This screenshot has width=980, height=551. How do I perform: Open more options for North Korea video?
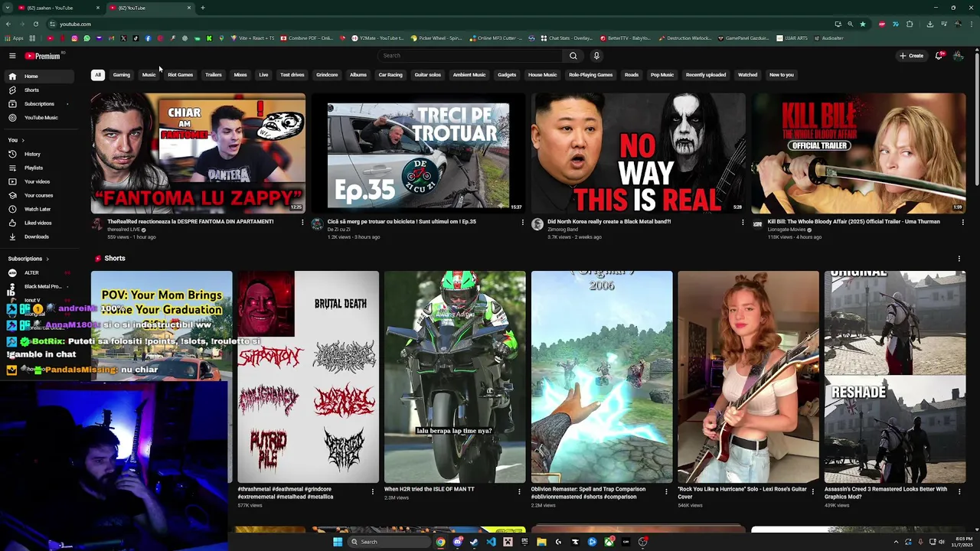coord(742,223)
